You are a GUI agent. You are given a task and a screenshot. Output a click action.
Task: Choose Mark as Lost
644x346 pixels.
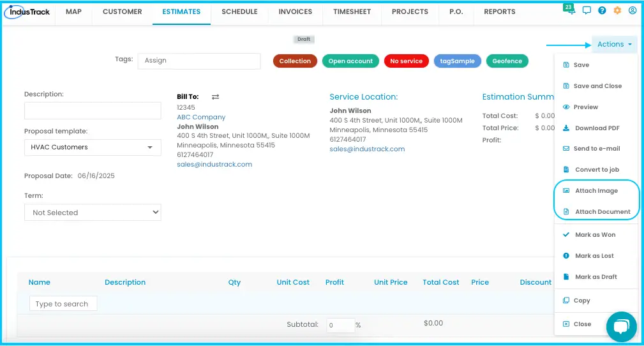pyautogui.click(x=596, y=255)
